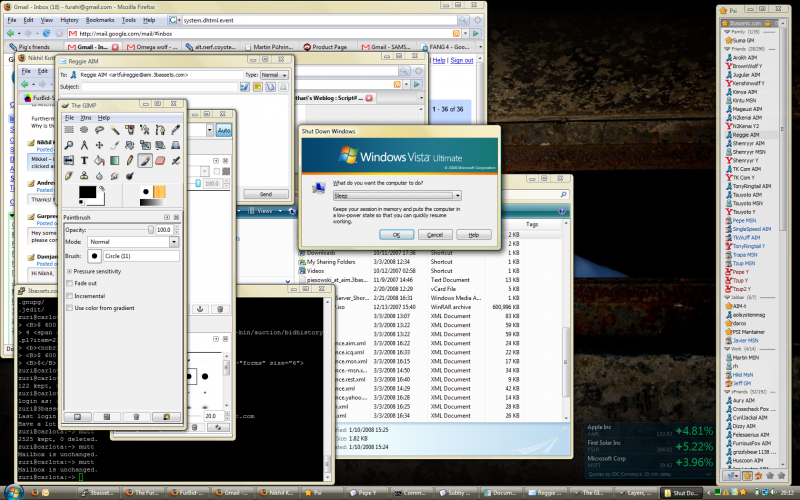Expand the Pressure sensitivity section
800x500 pixels.
point(68,271)
